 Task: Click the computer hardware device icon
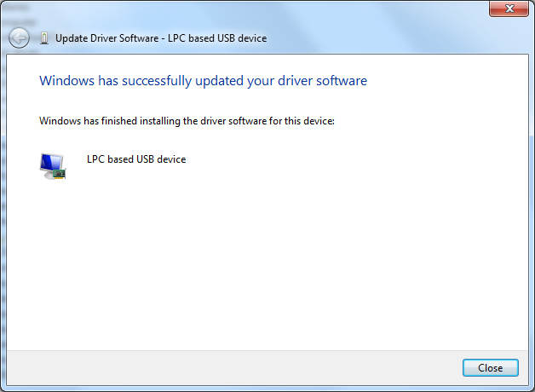tap(53, 166)
